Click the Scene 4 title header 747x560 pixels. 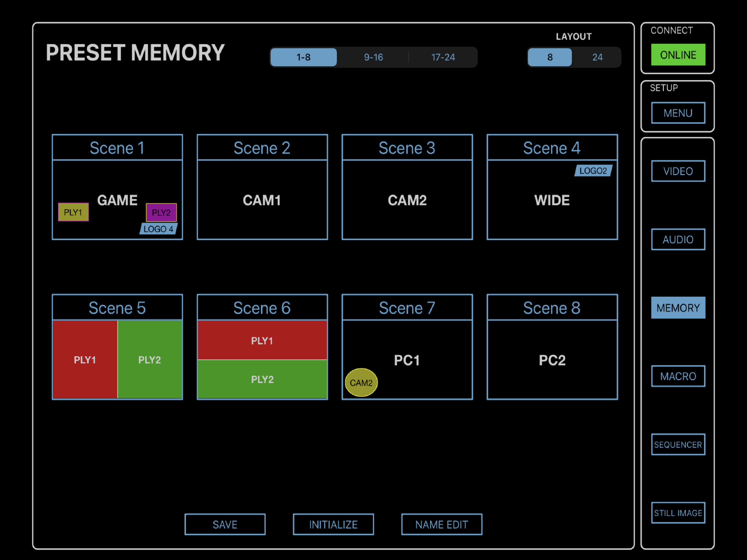point(552,148)
